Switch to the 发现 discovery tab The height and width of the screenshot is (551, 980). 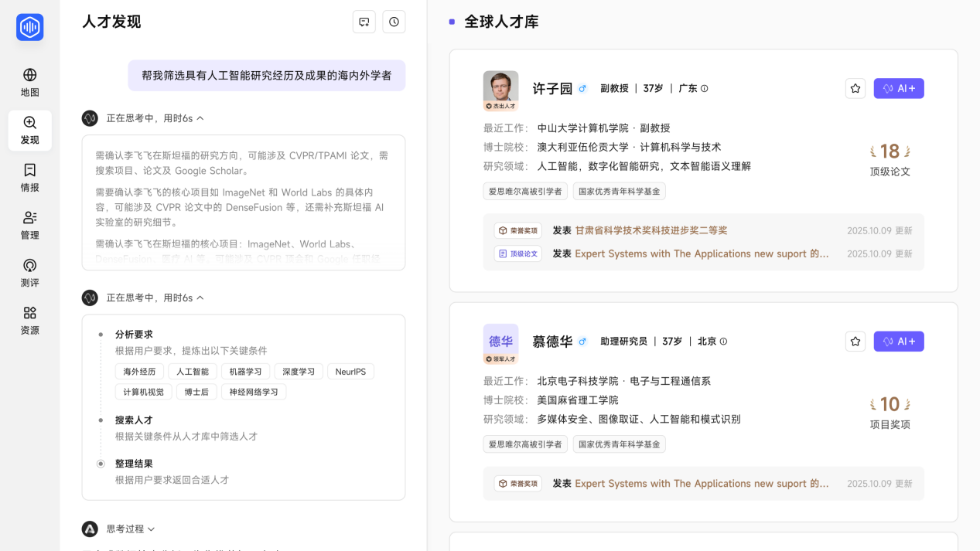30,131
